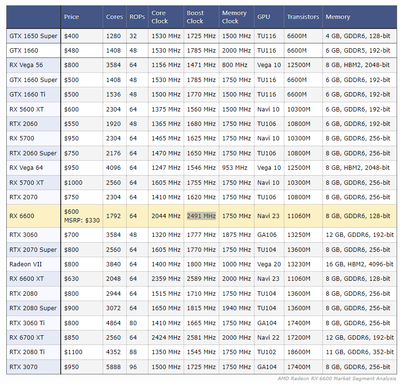
Task: Click the "2044 MHz" core clock cell
Action: [166, 216]
